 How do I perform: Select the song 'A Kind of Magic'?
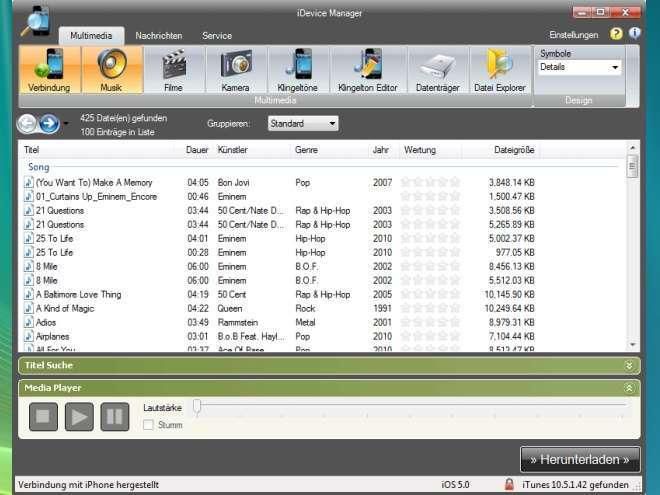coord(65,309)
